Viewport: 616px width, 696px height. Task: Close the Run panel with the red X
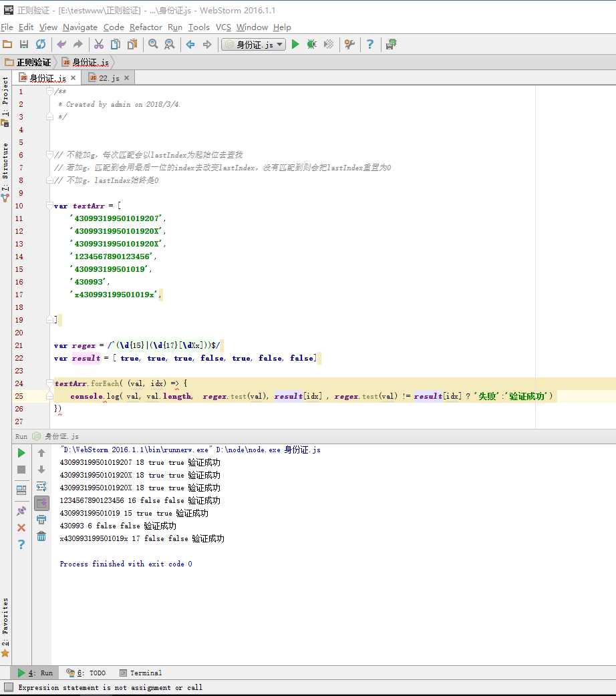(x=21, y=528)
